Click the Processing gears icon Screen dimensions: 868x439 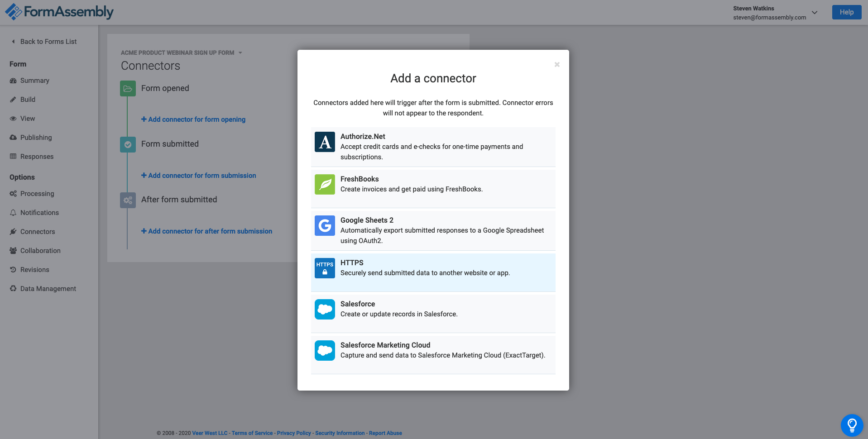[13, 194]
